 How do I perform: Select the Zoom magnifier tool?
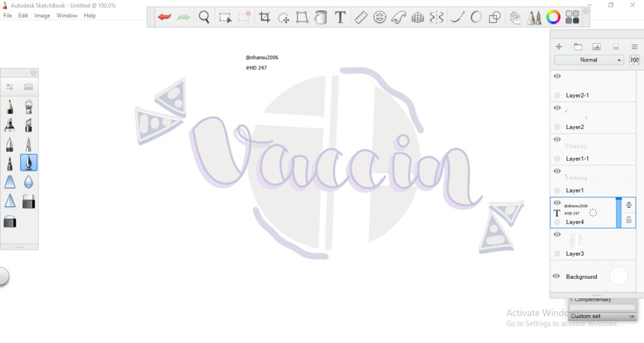204,17
